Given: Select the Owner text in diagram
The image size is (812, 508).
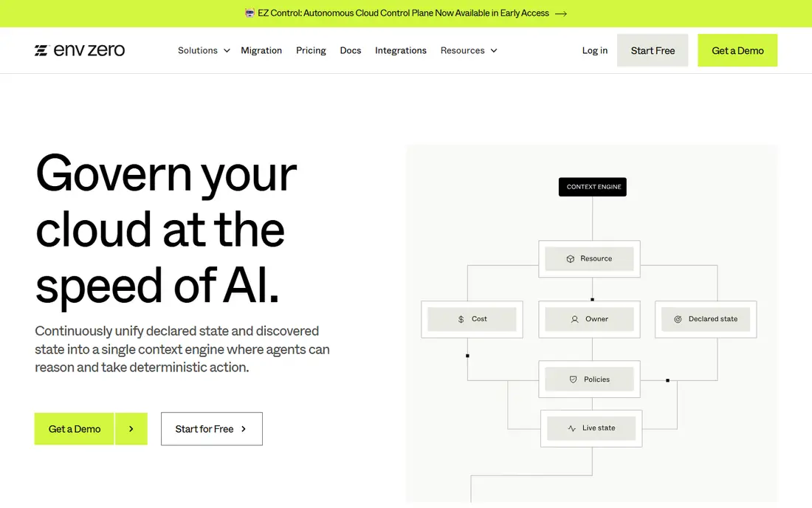Looking at the screenshot, I should pos(596,319).
